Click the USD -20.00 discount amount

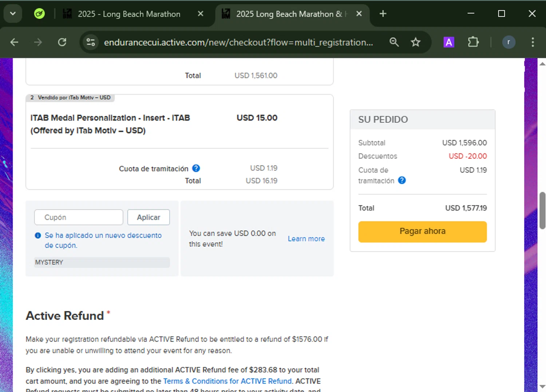click(x=468, y=156)
